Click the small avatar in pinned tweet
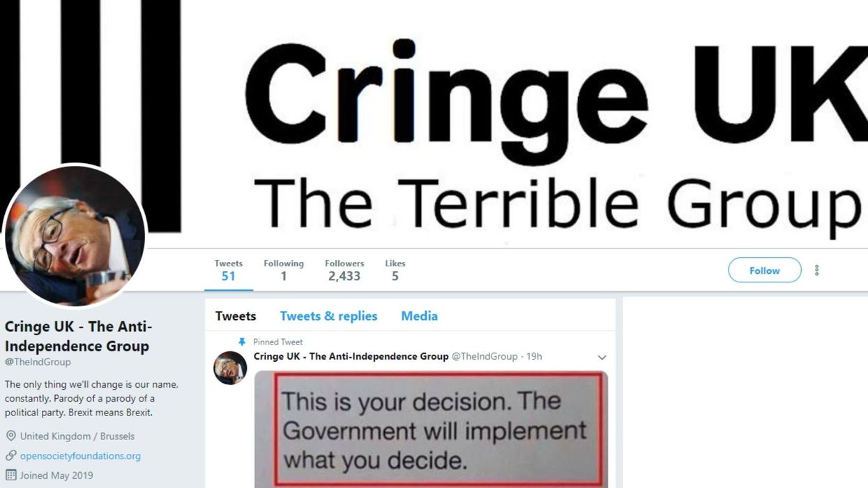 click(x=230, y=368)
